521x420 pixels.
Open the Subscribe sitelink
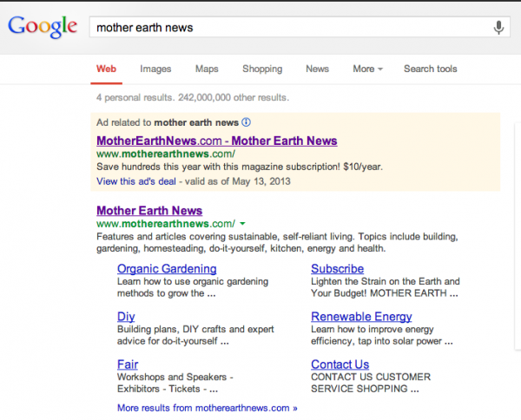coord(337,269)
